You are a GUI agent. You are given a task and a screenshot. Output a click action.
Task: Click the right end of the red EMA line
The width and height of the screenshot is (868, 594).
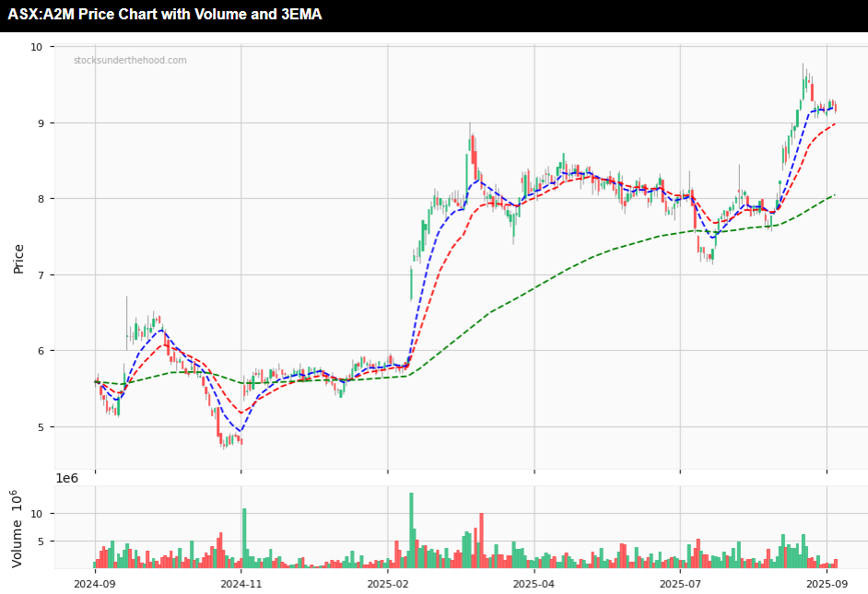click(834, 124)
